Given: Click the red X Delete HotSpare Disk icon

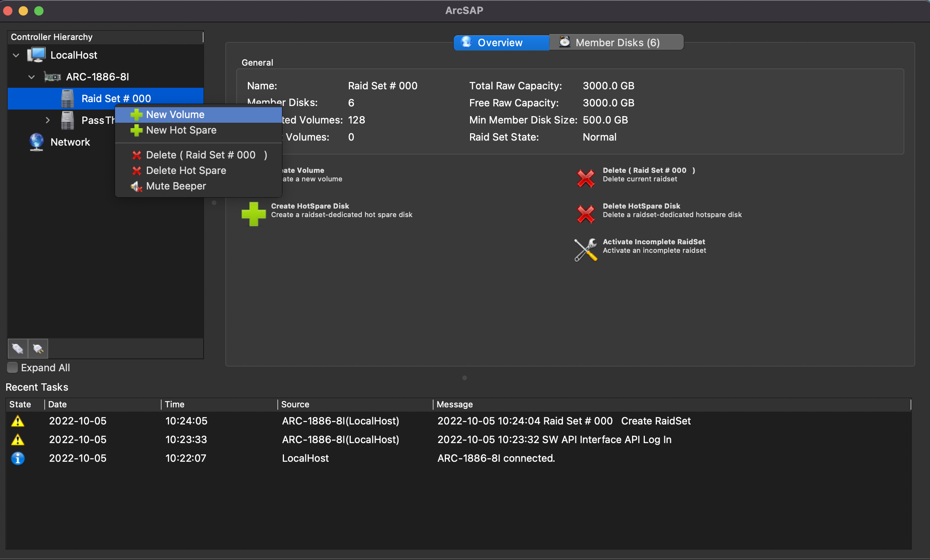Looking at the screenshot, I should coord(585,214).
